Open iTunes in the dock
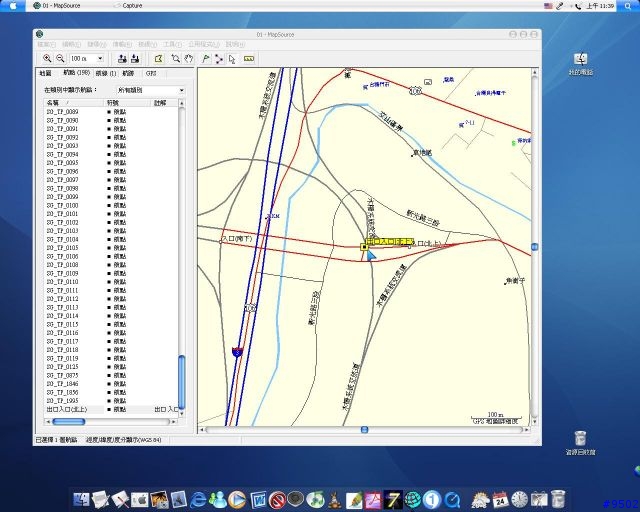The width and height of the screenshot is (640, 512). click(x=315, y=500)
